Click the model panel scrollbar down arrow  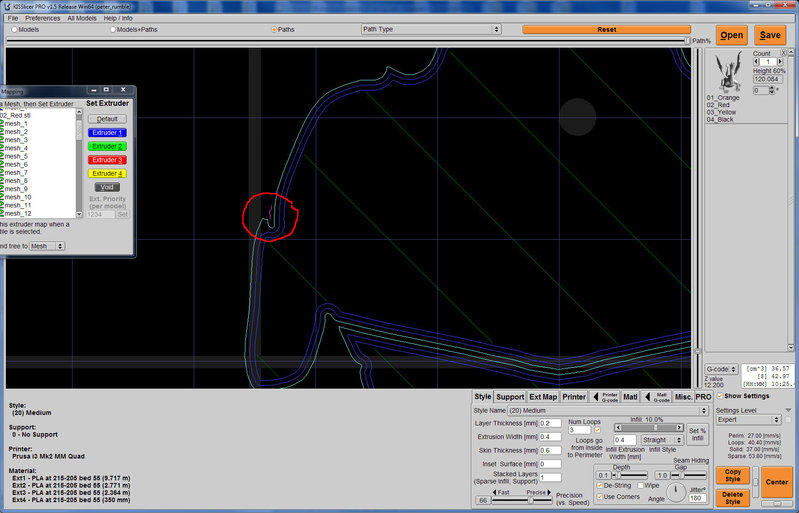791,347
